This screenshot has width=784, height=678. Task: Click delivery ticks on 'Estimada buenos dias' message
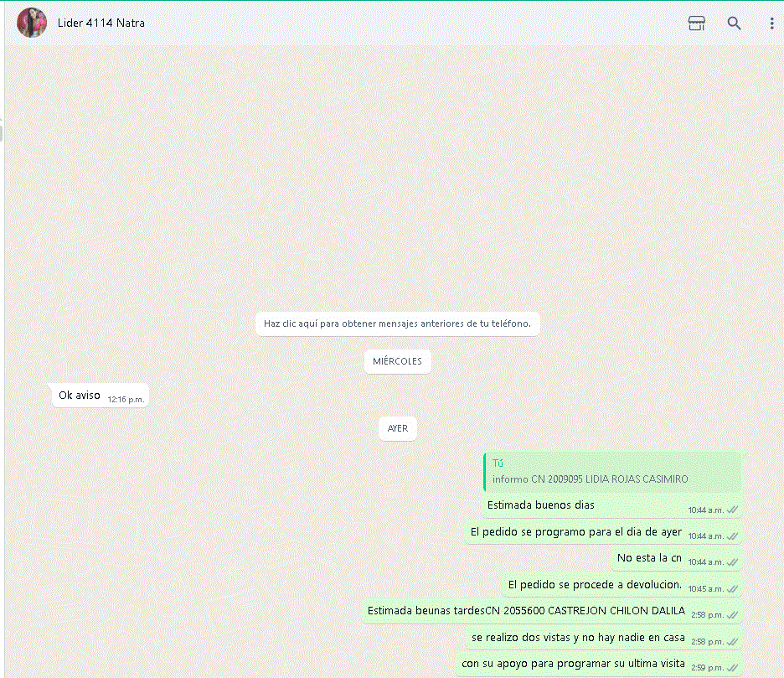pos(732,510)
